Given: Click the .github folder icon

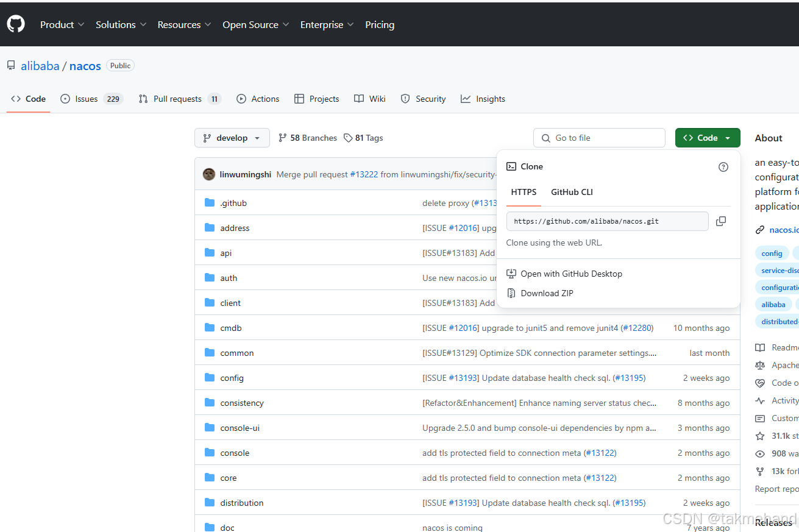Looking at the screenshot, I should 210,203.
